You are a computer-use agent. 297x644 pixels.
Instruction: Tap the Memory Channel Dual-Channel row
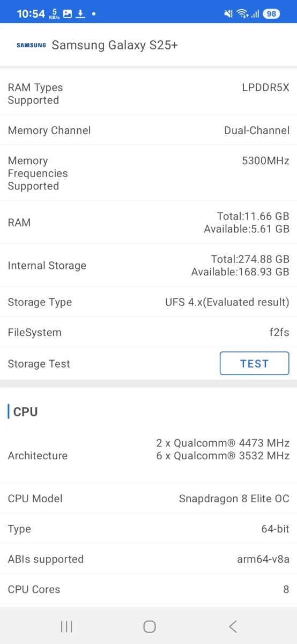tap(148, 130)
